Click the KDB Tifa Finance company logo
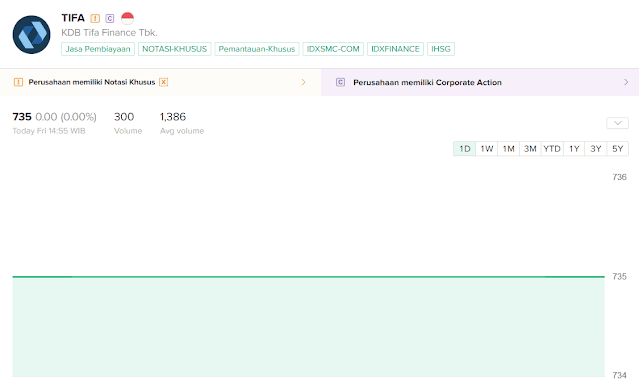Viewport: 639px width, 388px height. (x=31, y=35)
